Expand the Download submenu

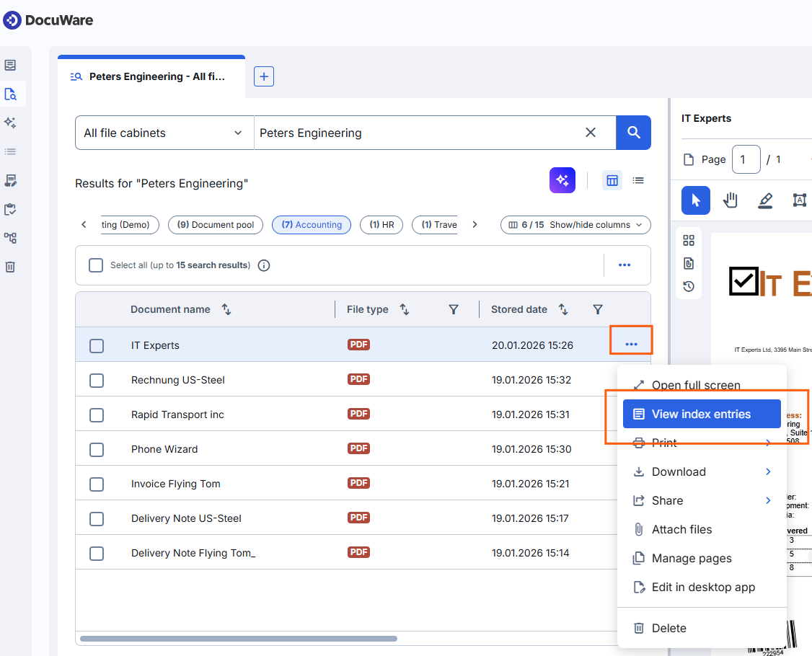(x=702, y=471)
